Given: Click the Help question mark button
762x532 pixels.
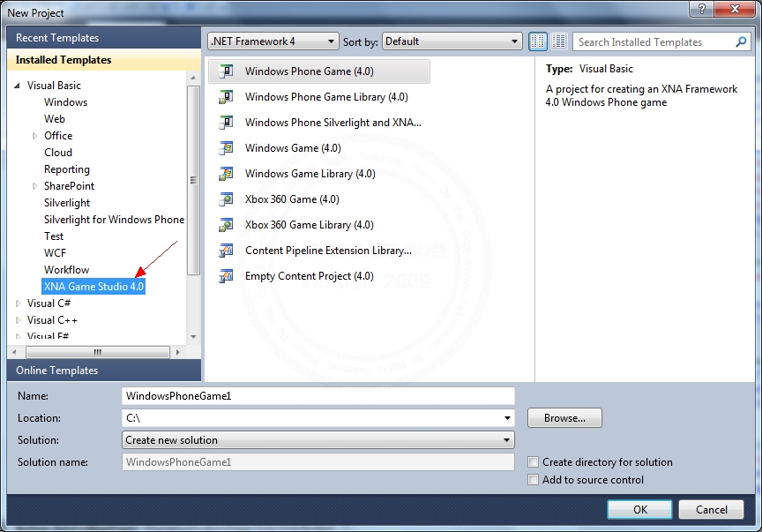Looking at the screenshot, I should 702,9.
